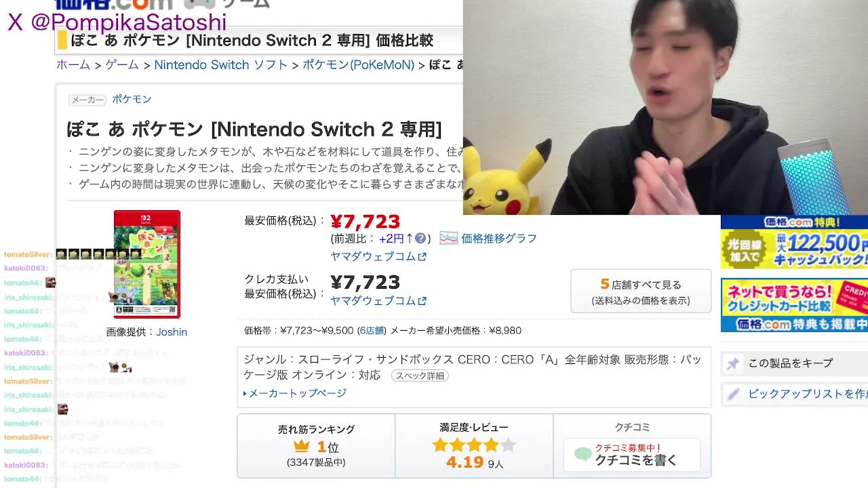Open the ポケモン maker link
Screen dimensions: 868x488
point(132,100)
